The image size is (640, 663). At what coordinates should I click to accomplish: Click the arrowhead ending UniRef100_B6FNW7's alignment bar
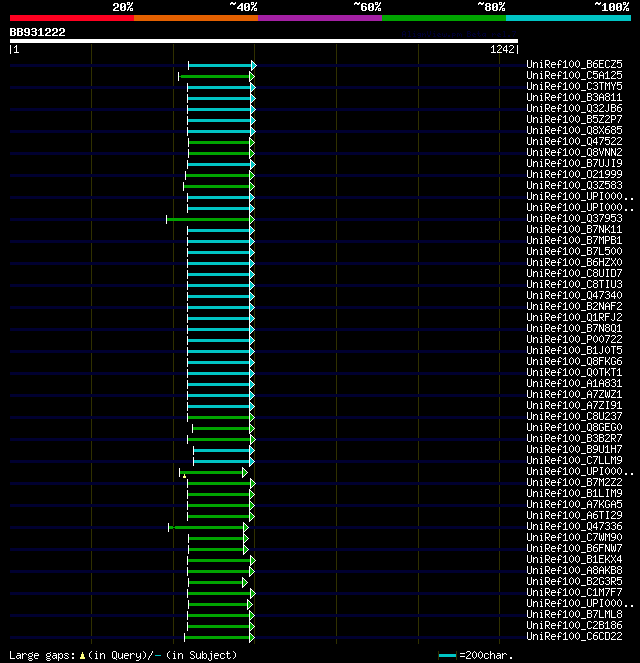[x=246, y=549]
